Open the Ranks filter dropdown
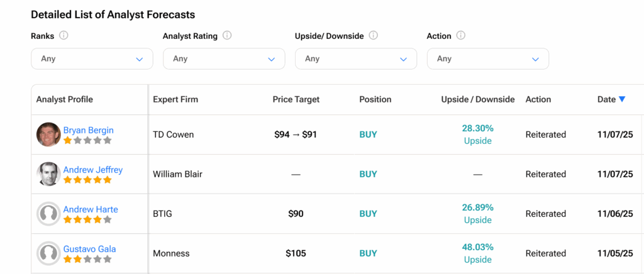The height and width of the screenshot is (274, 644). (92, 59)
